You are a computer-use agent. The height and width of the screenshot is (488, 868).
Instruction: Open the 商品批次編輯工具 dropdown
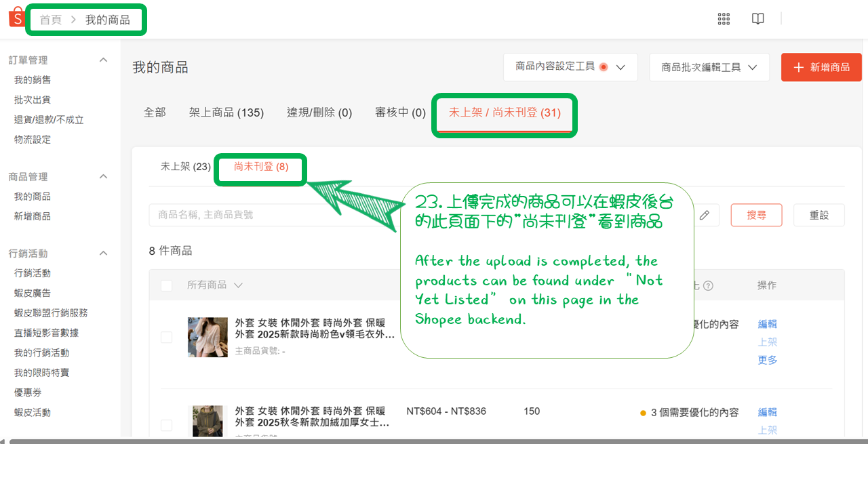click(x=709, y=67)
